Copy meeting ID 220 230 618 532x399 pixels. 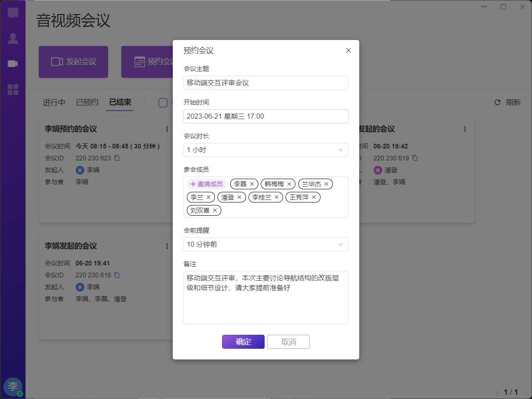click(x=117, y=275)
